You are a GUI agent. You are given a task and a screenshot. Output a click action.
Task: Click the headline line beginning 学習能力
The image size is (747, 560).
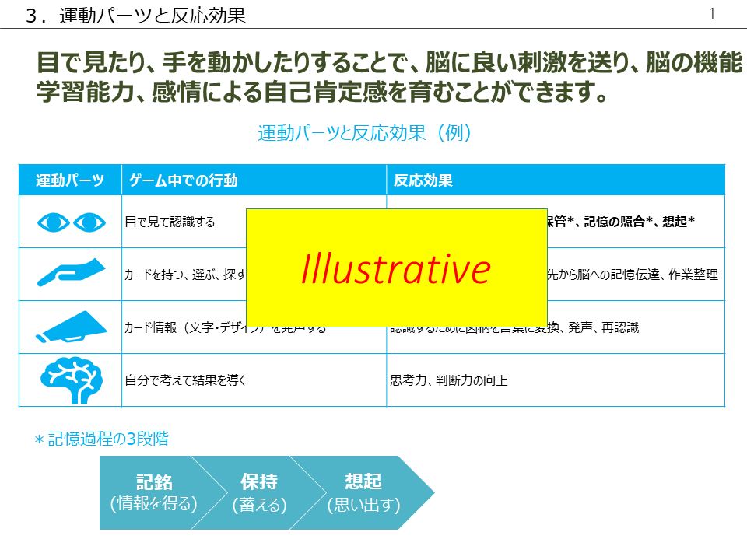(x=322, y=92)
